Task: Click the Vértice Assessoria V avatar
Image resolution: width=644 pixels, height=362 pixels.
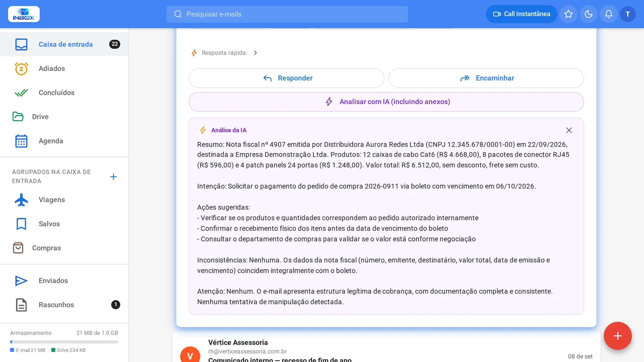Action: [190, 355]
